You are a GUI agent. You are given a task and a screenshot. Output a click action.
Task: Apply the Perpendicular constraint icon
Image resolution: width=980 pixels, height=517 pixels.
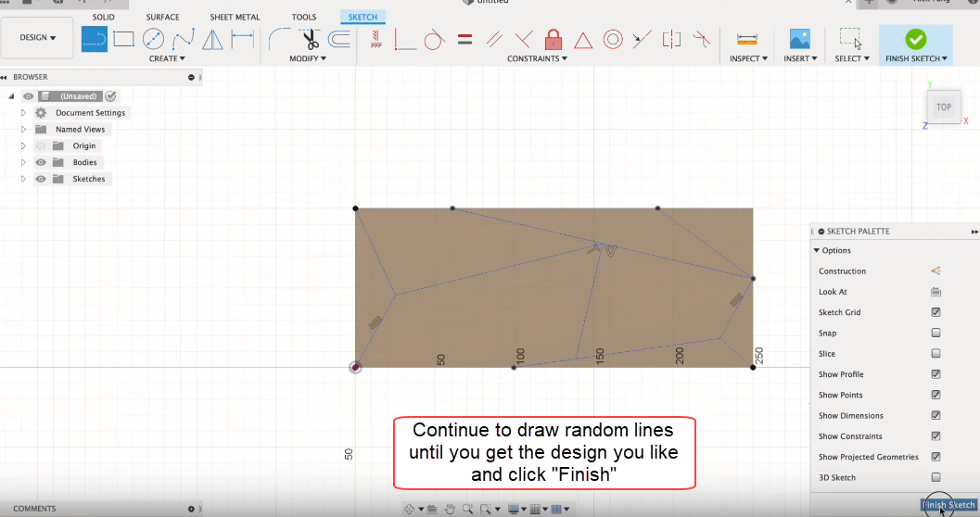(x=405, y=39)
